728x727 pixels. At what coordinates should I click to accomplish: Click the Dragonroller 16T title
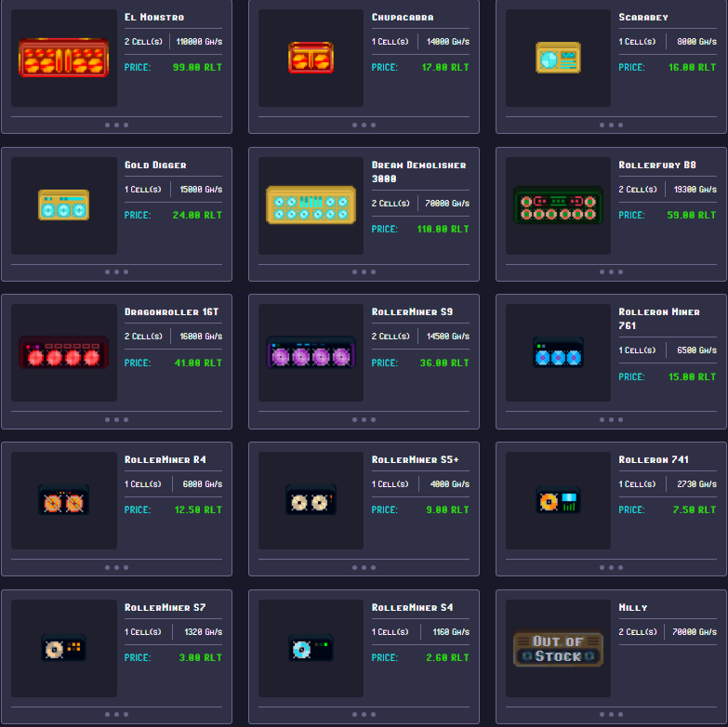(x=171, y=312)
